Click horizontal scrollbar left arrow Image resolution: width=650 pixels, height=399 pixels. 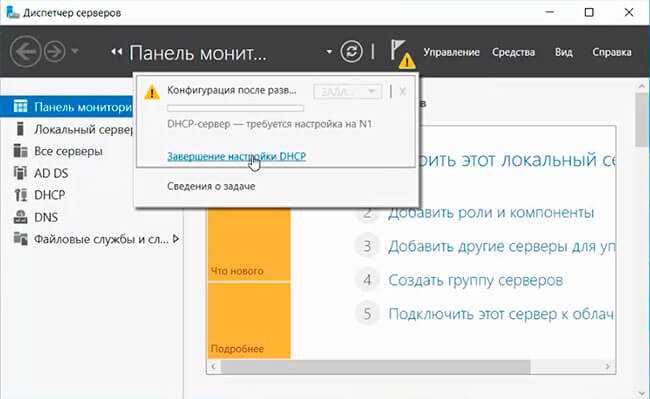213,367
